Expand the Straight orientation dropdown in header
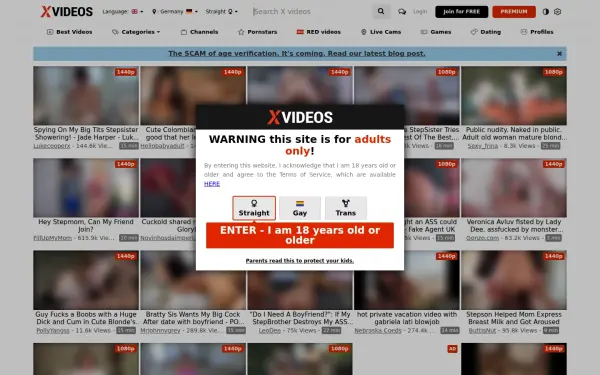This screenshot has width=600, height=375. [x=222, y=11]
